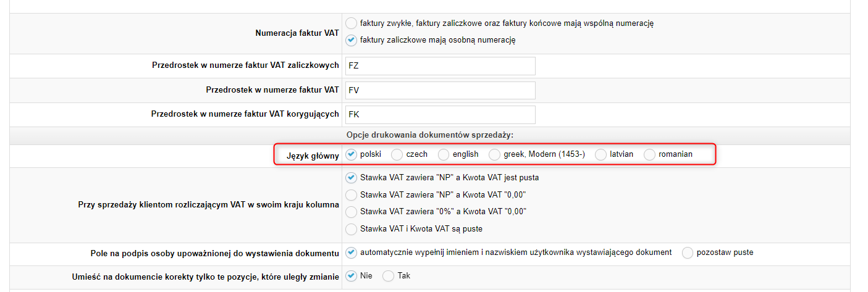Select 'NP' rate with empty VAT amount

click(351, 178)
